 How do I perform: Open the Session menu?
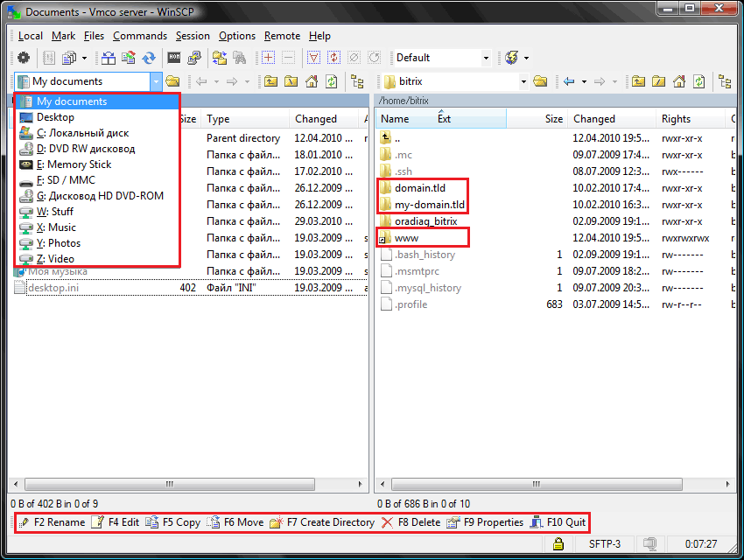[x=193, y=36]
